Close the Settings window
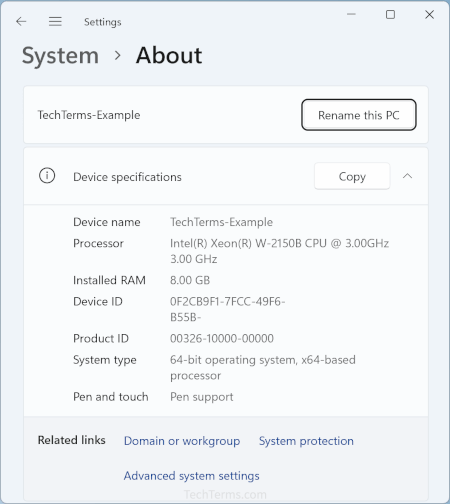Image resolution: width=450 pixels, height=504 pixels. [x=430, y=14]
